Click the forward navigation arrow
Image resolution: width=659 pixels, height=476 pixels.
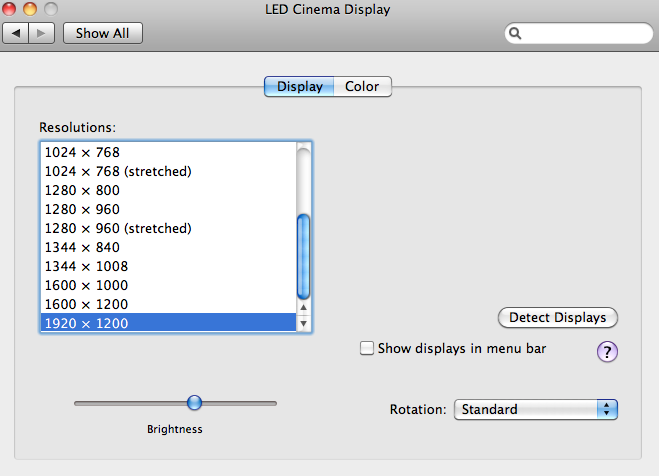point(42,33)
